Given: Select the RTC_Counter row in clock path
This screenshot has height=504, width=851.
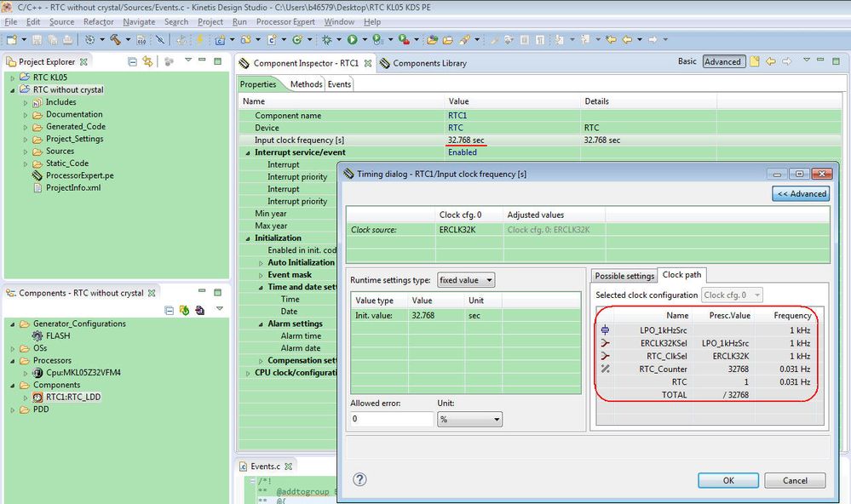Looking at the screenshot, I should pyautogui.click(x=705, y=369).
